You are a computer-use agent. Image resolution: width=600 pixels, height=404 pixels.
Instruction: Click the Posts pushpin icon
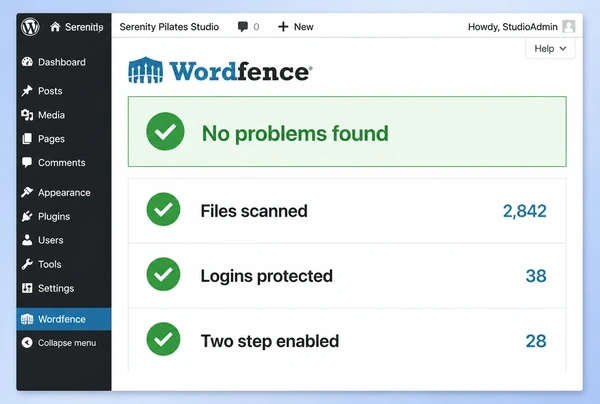point(27,91)
